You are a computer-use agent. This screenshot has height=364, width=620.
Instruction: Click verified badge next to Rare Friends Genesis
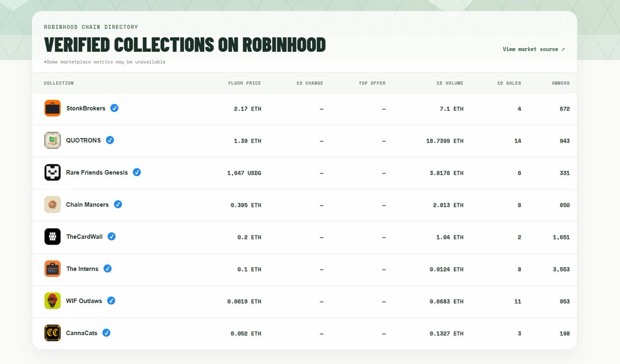(x=137, y=172)
